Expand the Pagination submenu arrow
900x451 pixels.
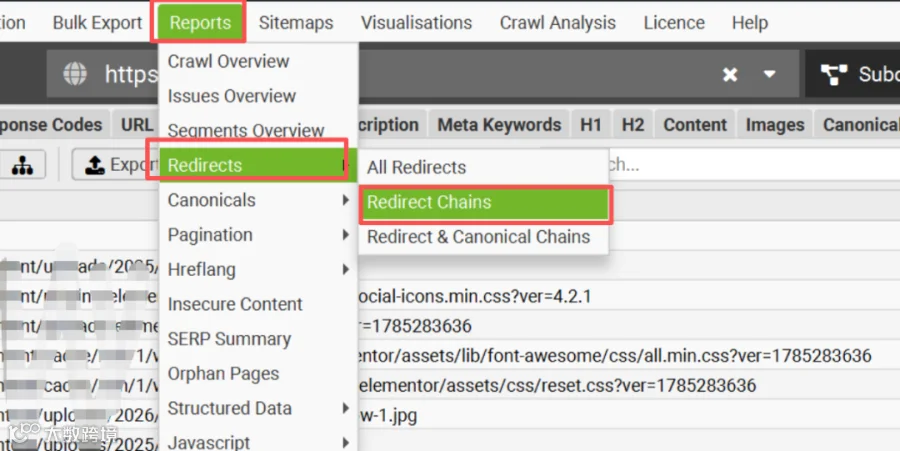[346, 235]
